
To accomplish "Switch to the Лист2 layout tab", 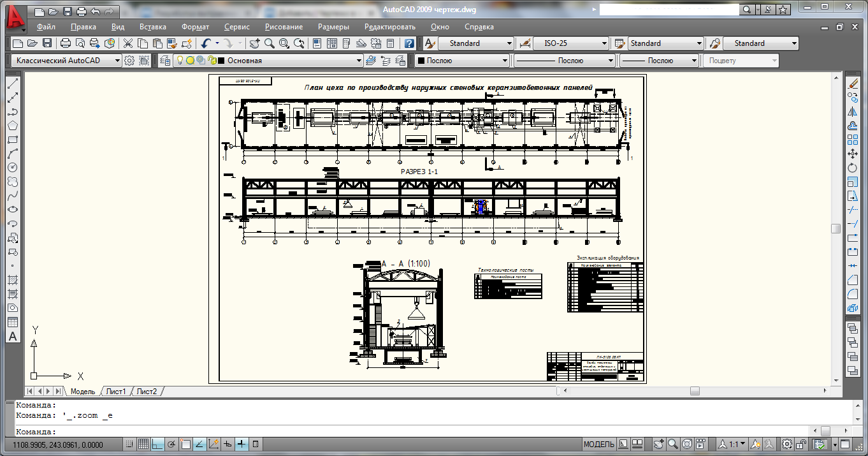I will pos(147,391).
